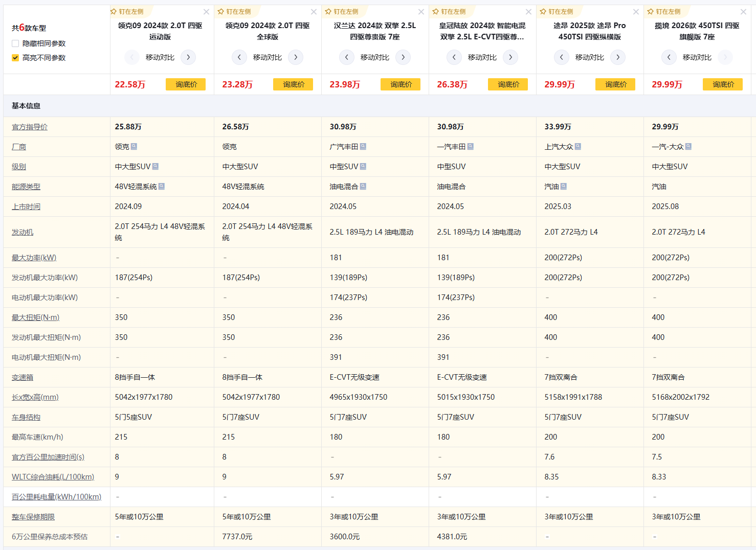Viewport: 756px width, 550px height.
Task: Move 汉兰达 column right with the arrow
Action: pyautogui.click(x=403, y=57)
